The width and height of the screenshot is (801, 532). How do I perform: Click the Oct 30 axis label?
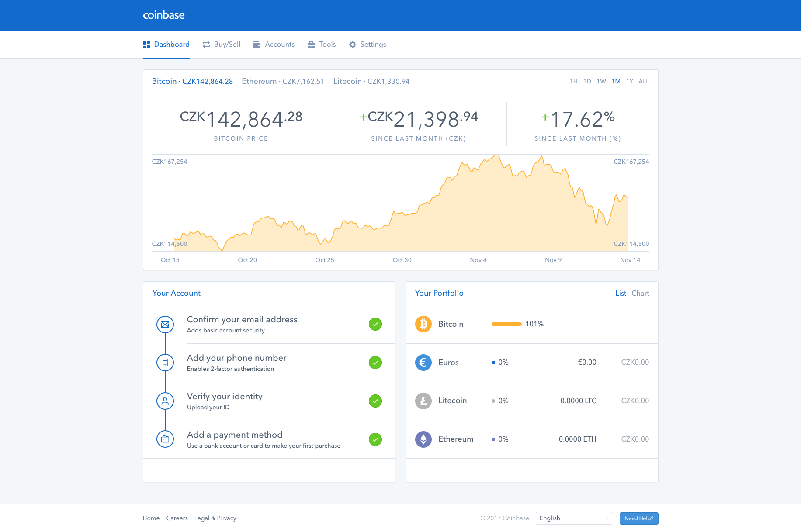402,260
